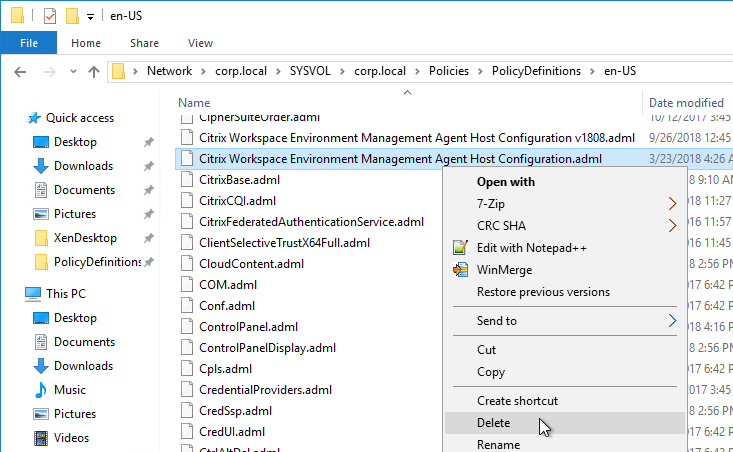Click the Forward navigation arrow
The width and height of the screenshot is (733, 452).
[x=50, y=72]
